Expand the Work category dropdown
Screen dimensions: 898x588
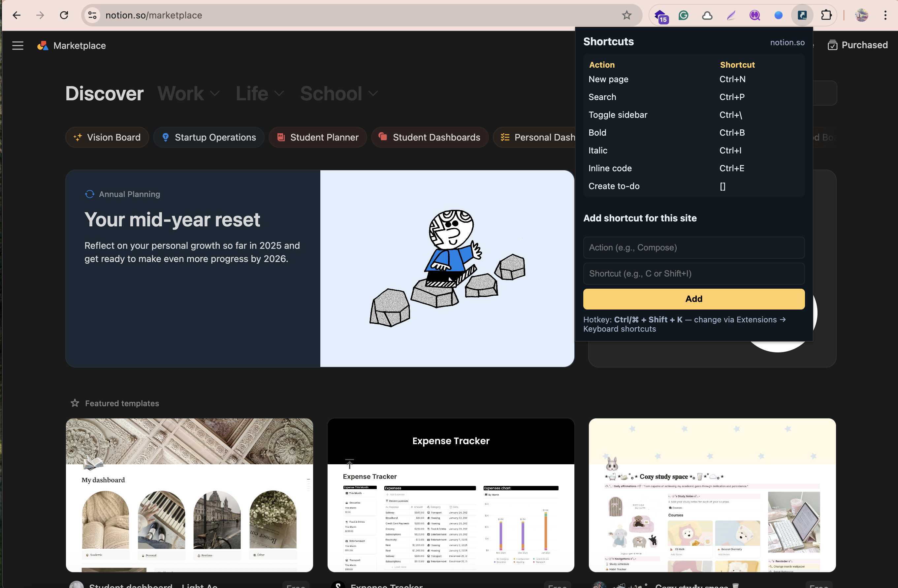(188, 94)
